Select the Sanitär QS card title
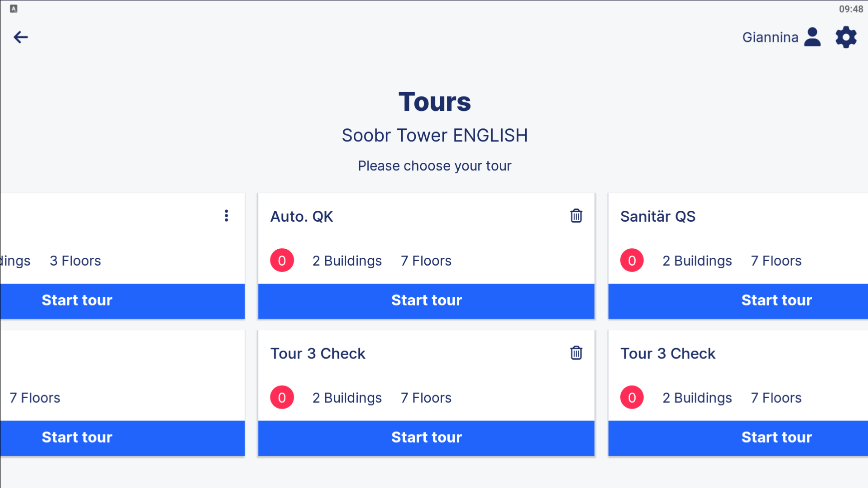Image resolution: width=868 pixels, height=488 pixels. click(658, 217)
